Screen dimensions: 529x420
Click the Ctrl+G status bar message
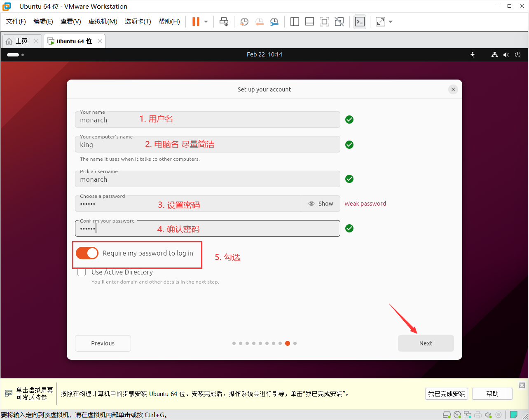[x=84, y=415]
